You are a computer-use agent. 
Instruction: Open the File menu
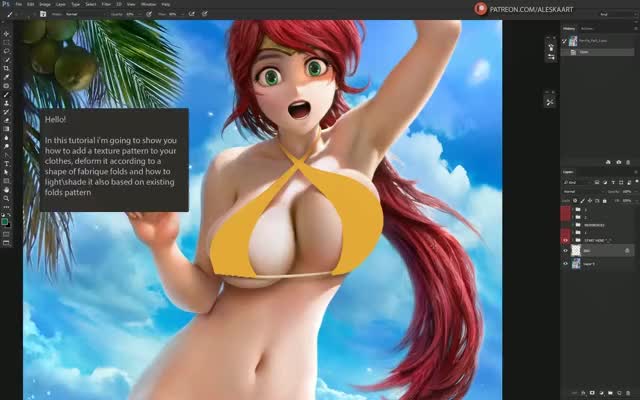tap(19, 4)
